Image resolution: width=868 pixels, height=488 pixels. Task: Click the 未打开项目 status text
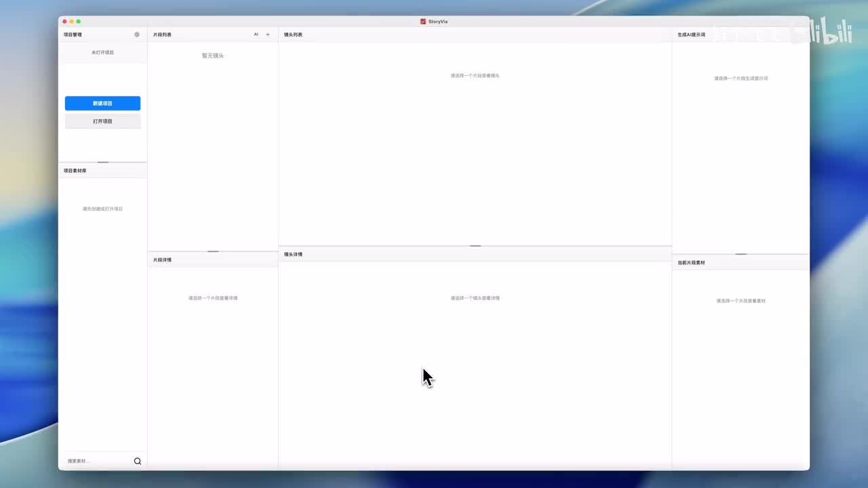[102, 52]
